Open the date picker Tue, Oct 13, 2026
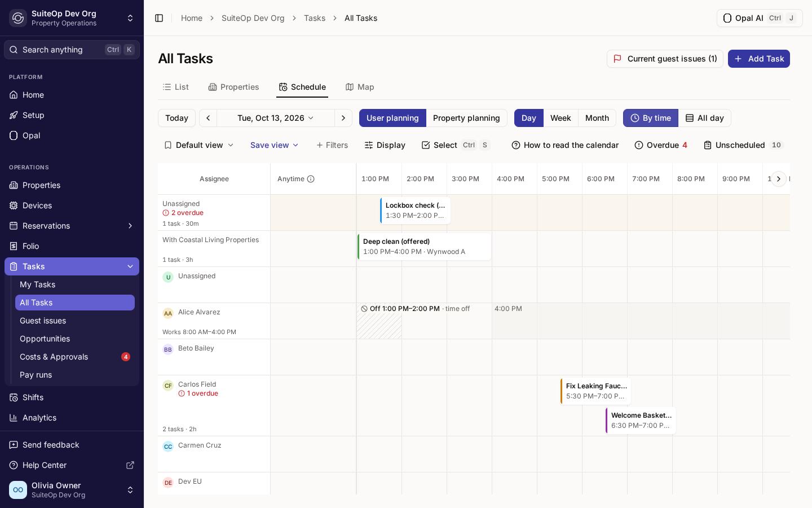Viewport: 812px width, 508px height. click(x=276, y=118)
